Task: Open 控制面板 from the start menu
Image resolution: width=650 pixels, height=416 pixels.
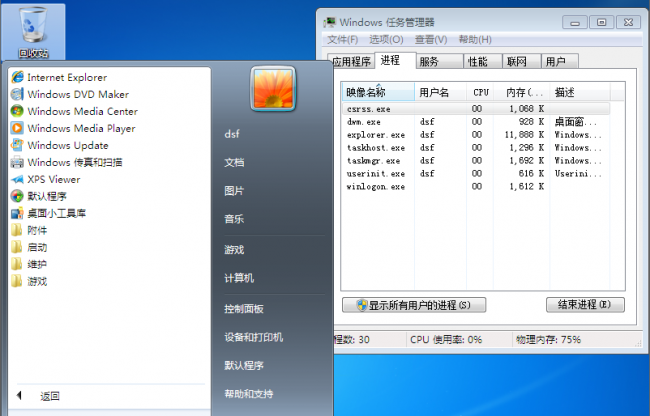Action: (244, 308)
